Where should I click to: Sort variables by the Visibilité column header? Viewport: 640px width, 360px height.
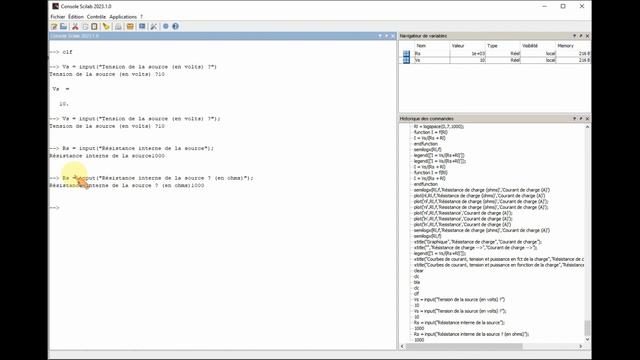coord(538,46)
